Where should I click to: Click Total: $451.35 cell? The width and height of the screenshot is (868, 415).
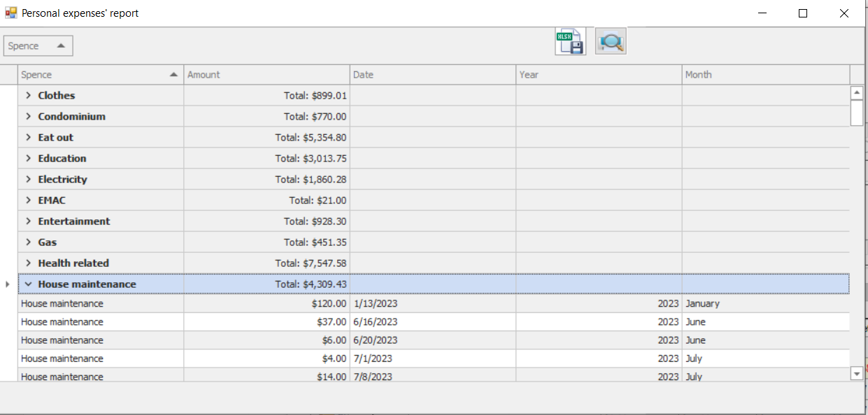266,242
